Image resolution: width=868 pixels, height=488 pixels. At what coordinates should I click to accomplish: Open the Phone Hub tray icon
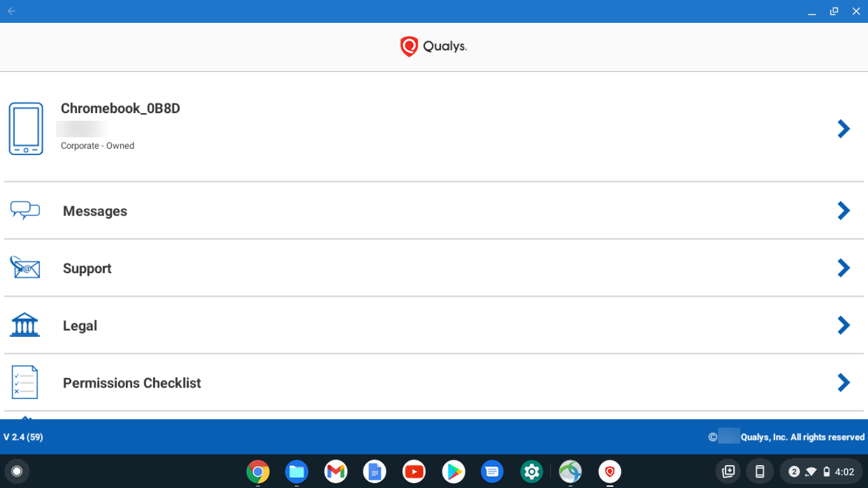[x=759, y=471]
